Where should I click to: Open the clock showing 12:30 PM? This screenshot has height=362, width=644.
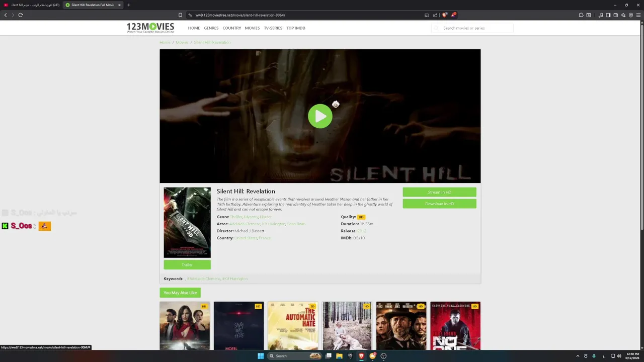point(632,356)
